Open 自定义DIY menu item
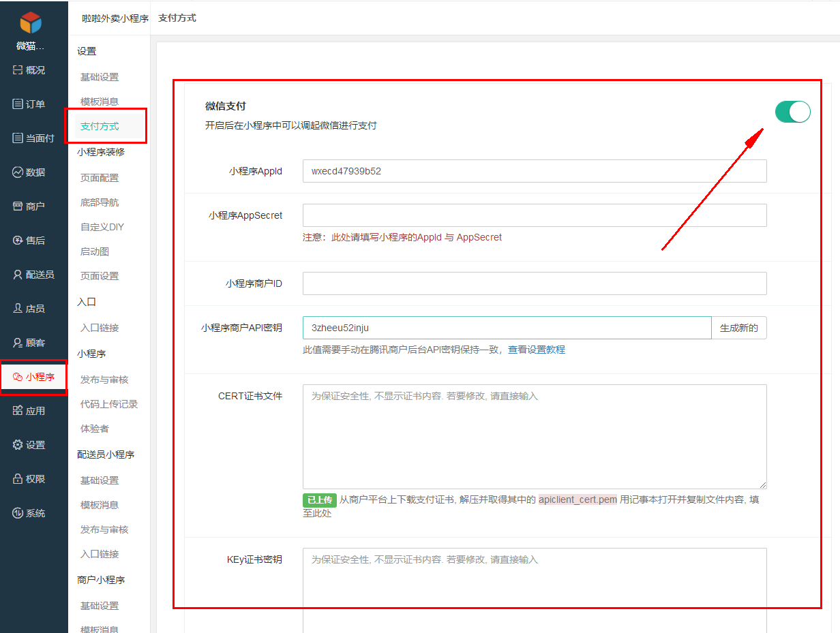Screen dimensions: 840x633 (102, 227)
